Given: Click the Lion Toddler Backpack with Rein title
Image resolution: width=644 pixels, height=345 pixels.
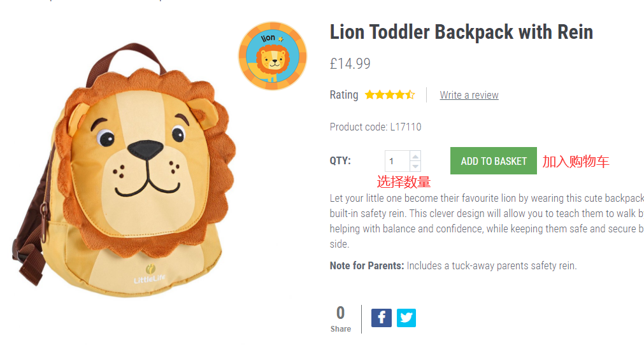Looking at the screenshot, I should pos(461,32).
